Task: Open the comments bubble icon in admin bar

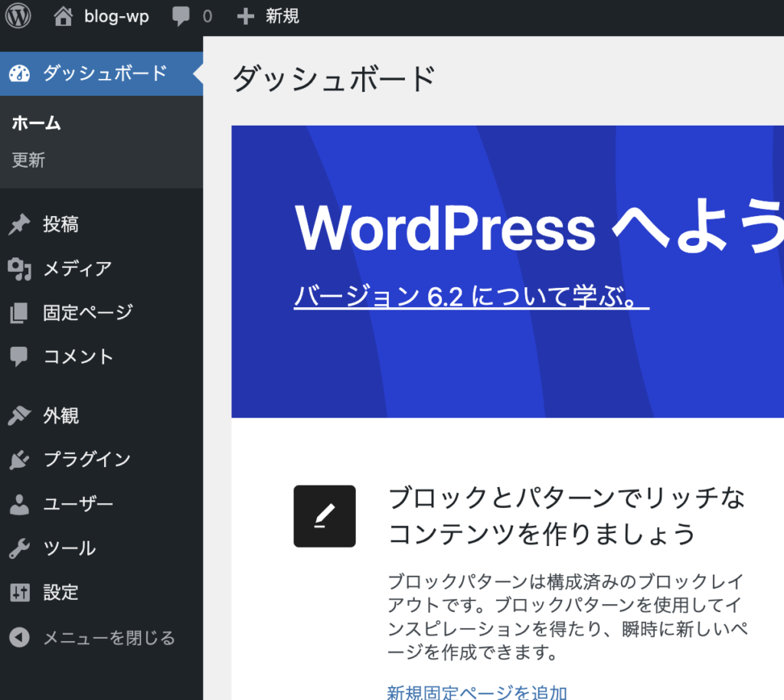Action: point(181,17)
